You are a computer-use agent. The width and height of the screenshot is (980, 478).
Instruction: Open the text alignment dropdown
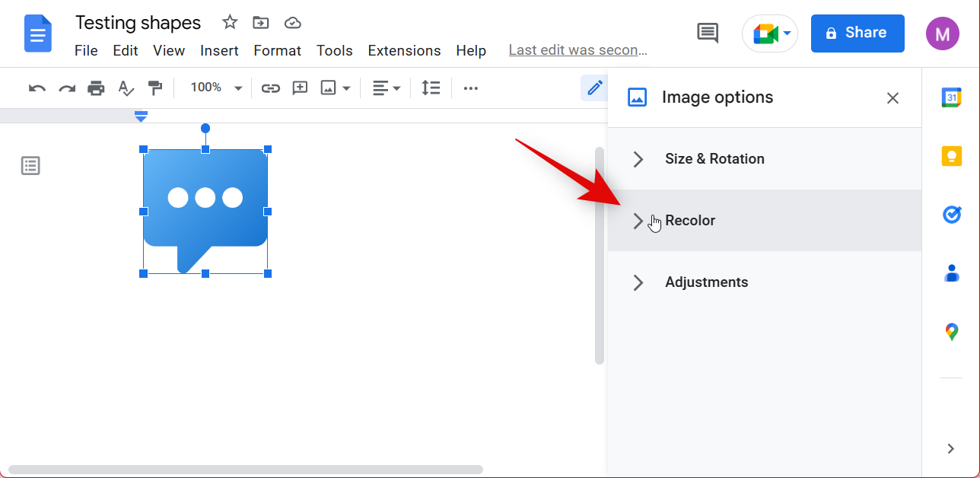pyautogui.click(x=387, y=88)
